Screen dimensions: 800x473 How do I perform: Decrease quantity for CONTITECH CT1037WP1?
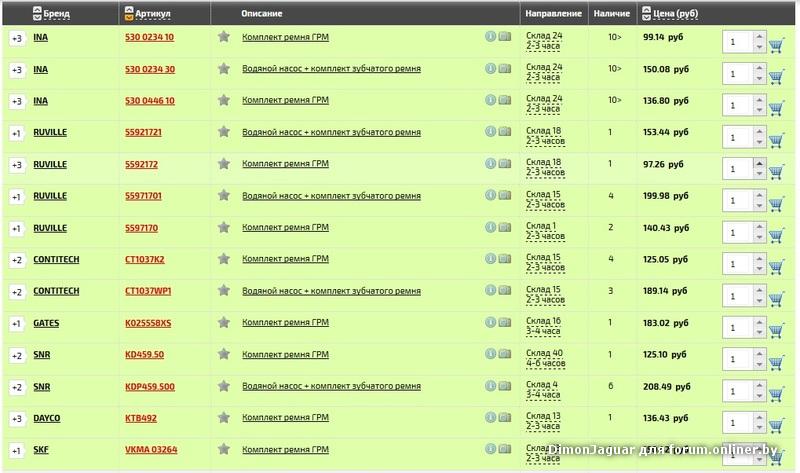click(x=759, y=302)
